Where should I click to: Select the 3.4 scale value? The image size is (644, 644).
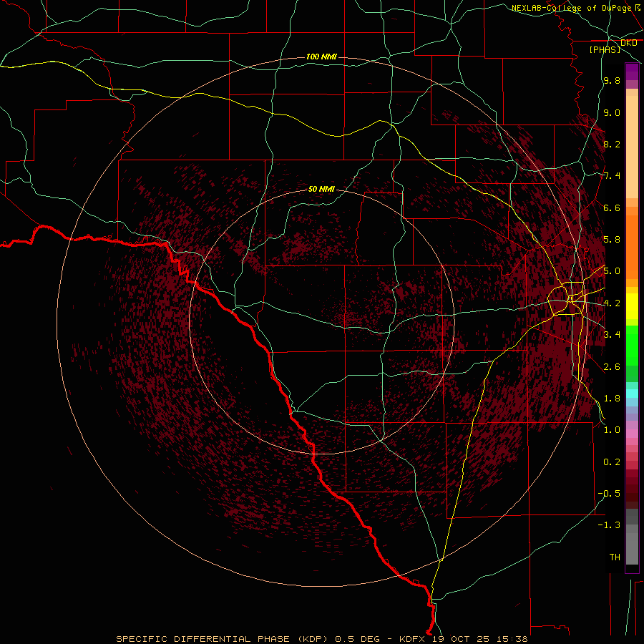(x=612, y=335)
